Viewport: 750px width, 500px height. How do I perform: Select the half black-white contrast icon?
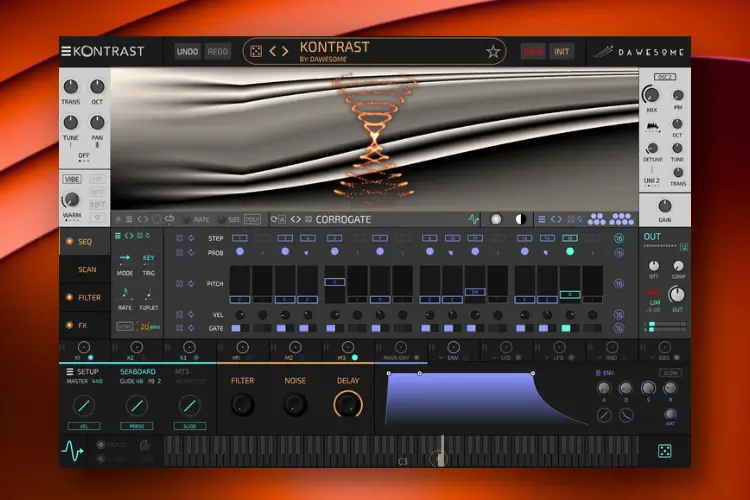pos(520,219)
